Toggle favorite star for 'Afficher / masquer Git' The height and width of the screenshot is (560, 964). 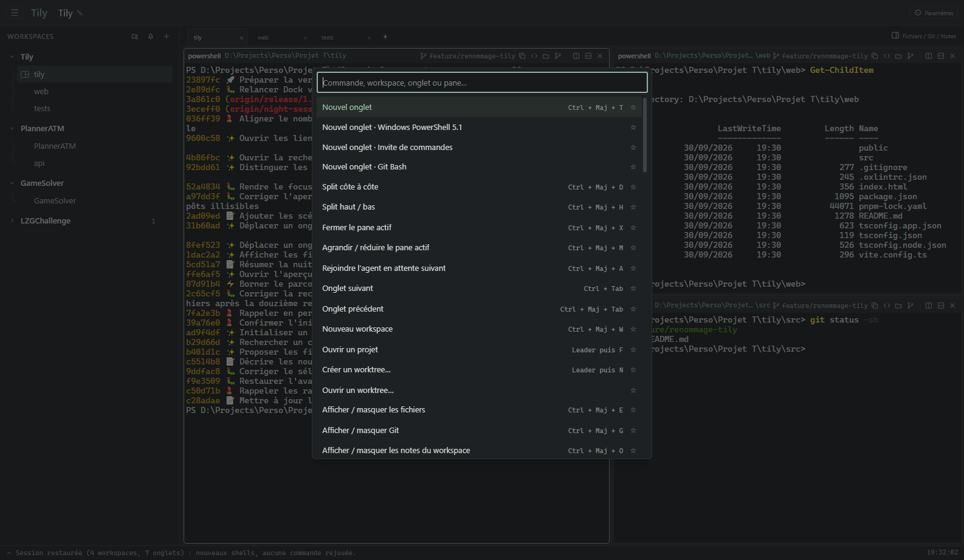633,431
